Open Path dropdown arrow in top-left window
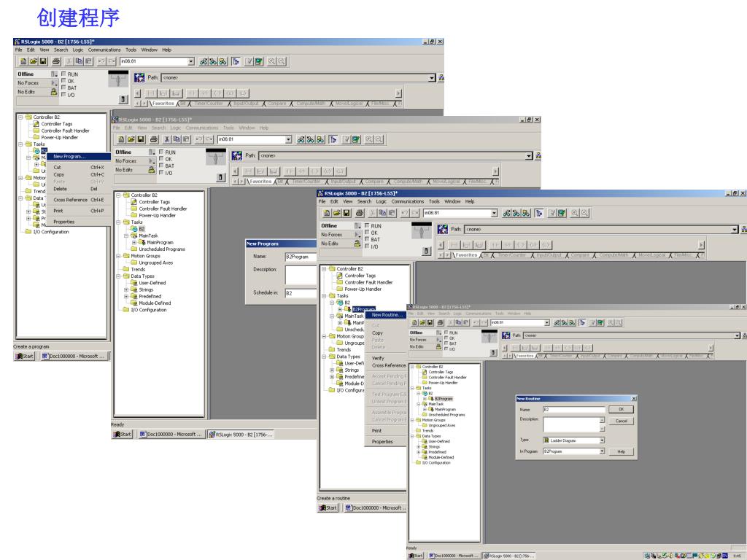This screenshot has height=560, width=747. [x=432, y=77]
